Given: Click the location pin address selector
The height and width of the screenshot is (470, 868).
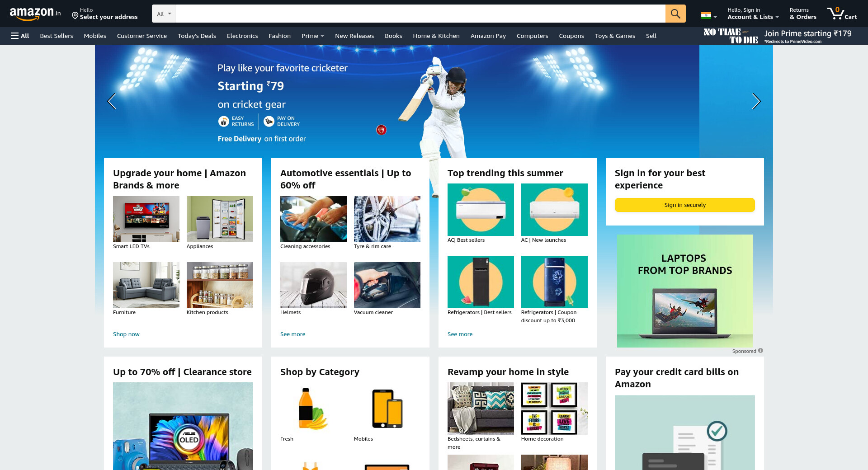Looking at the screenshot, I should point(104,14).
